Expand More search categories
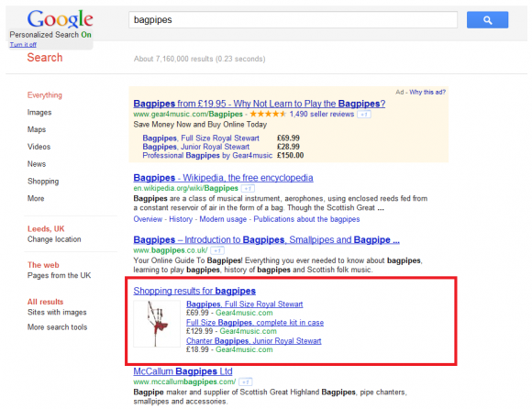Viewport: 532px width, 409px height. coord(36,198)
